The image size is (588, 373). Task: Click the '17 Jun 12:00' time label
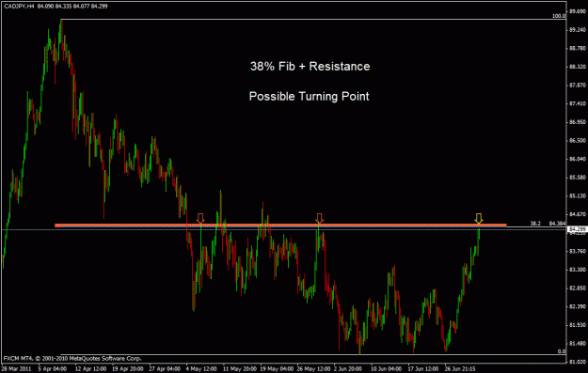click(x=423, y=369)
